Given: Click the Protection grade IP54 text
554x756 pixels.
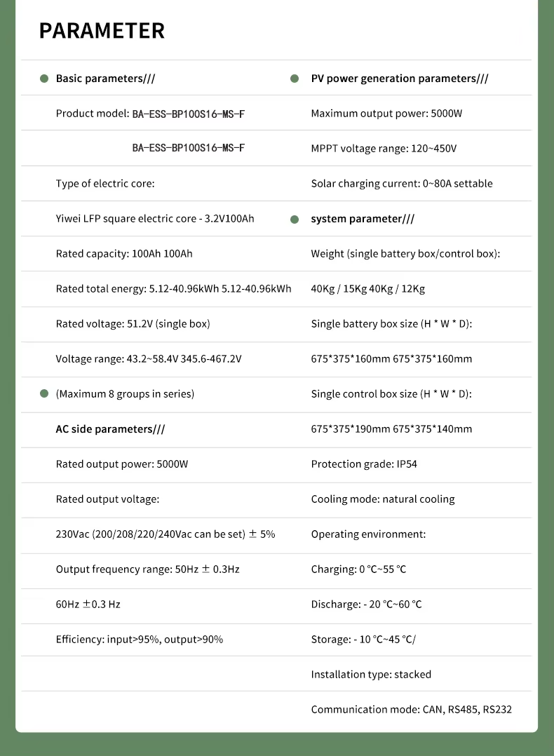Looking at the screenshot, I should 364,464.
